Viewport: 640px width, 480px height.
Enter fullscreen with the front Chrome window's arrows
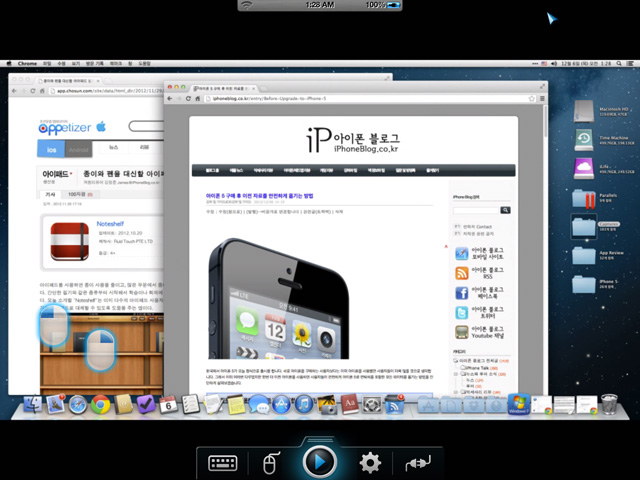point(542,86)
